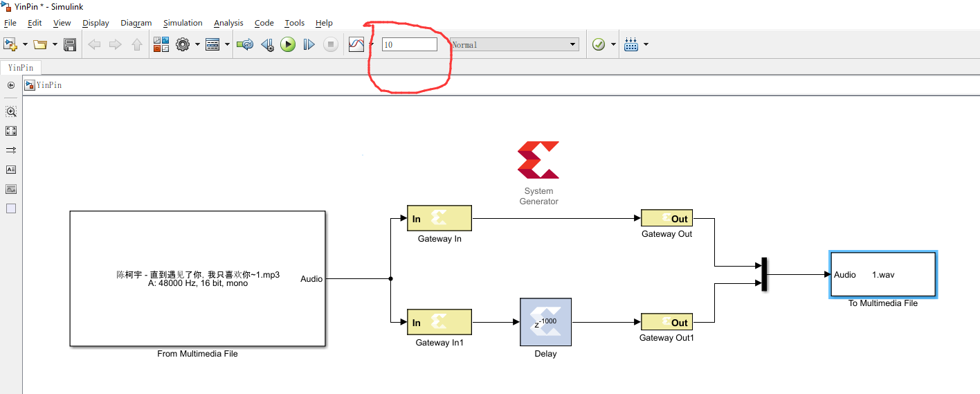Click the Gateway Out1 label text
980x394 pixels.
[666, 338]
